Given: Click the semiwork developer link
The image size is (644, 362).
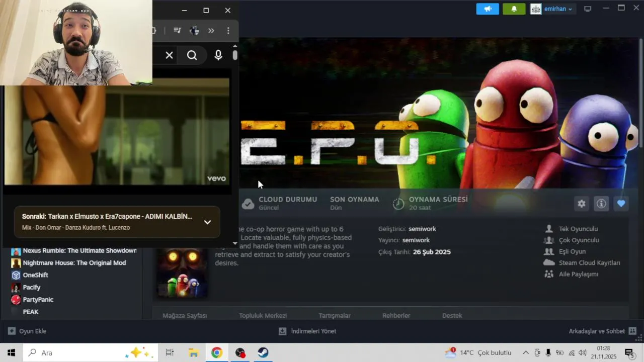Looking at the screenshot, I should point(422,229).
